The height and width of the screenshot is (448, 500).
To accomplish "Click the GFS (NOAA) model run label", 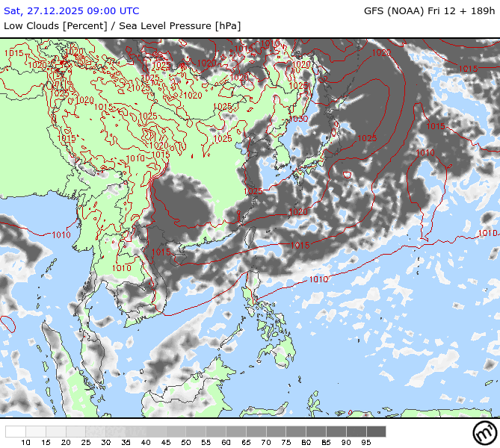I will coord(429,10).
